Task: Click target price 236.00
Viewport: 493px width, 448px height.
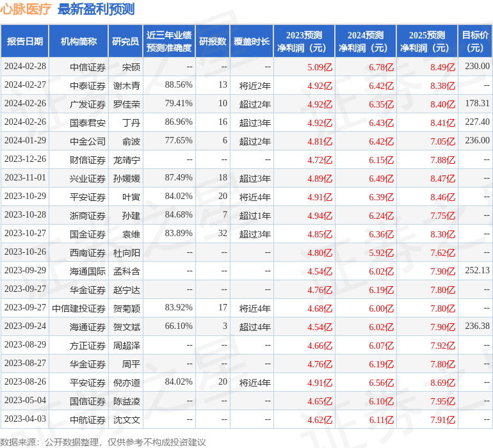Action: (x=477, y=141)
